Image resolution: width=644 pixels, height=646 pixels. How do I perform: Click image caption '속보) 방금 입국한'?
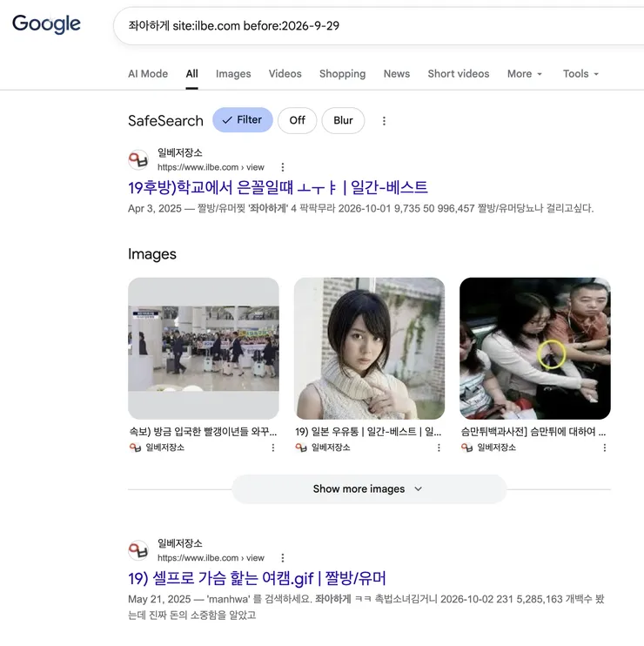203,431
